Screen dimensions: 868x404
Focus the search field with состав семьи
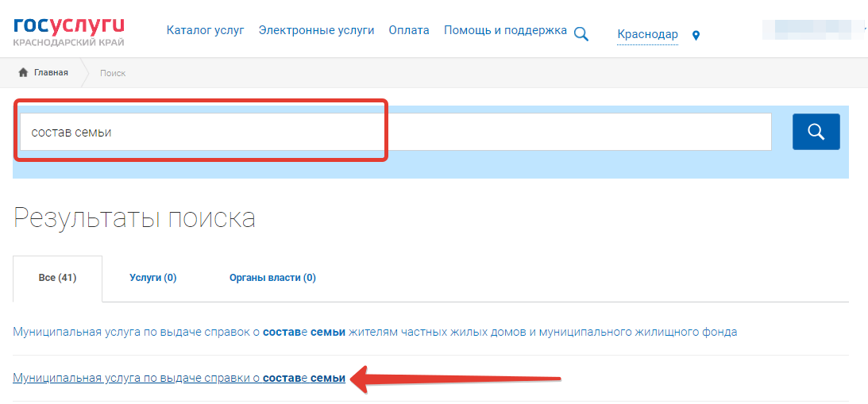395,132
